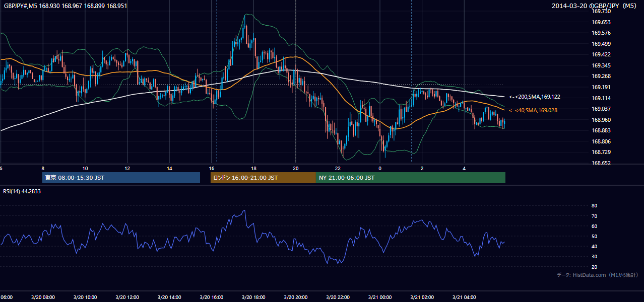This screenshot has height=302, width=644.
Task: Click the 2014-03-20 GBP/JPY (M5) chart title
Action: coord(595,6)
